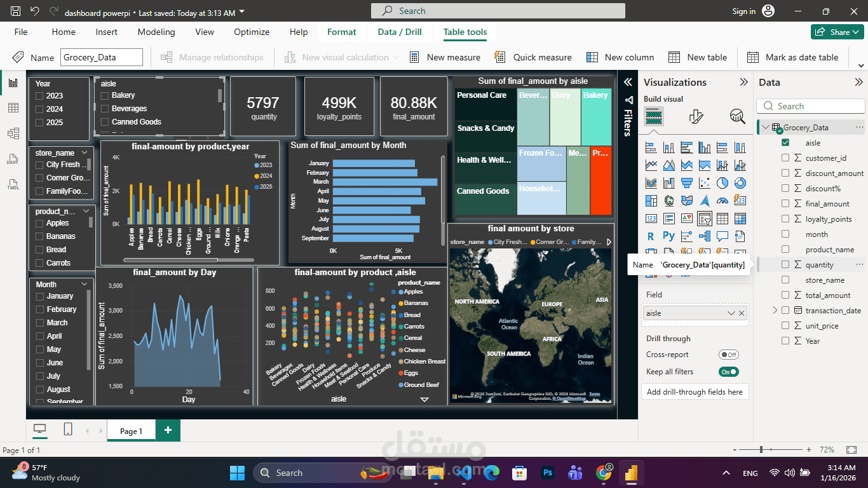The image size is (868, 488).
Task: Open the Modeling menu
Action: [x=156, y=32]
